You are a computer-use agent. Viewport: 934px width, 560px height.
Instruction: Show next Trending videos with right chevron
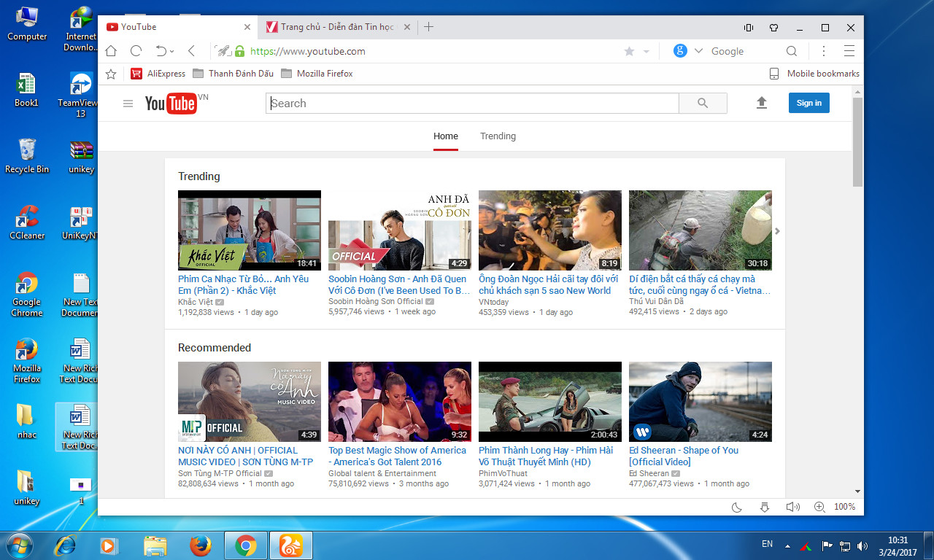777,231
